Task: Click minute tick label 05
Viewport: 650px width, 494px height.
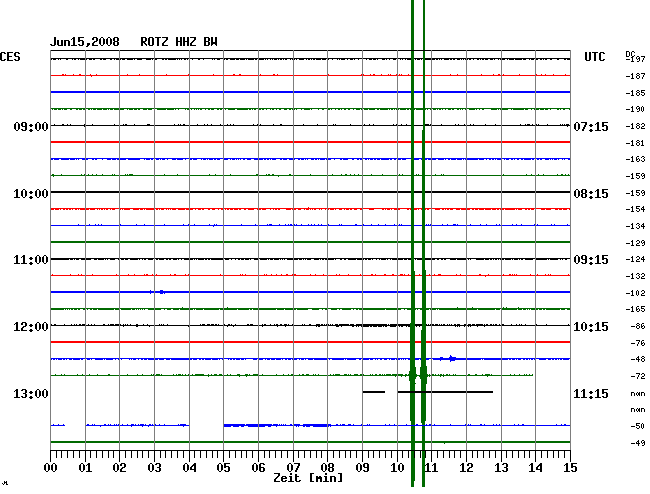Action: pyautogui.click(x=223, y=468)
